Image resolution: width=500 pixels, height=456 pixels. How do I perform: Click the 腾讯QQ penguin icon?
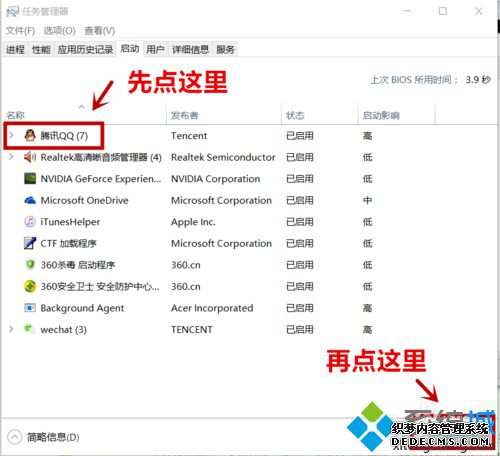[30, 135]
